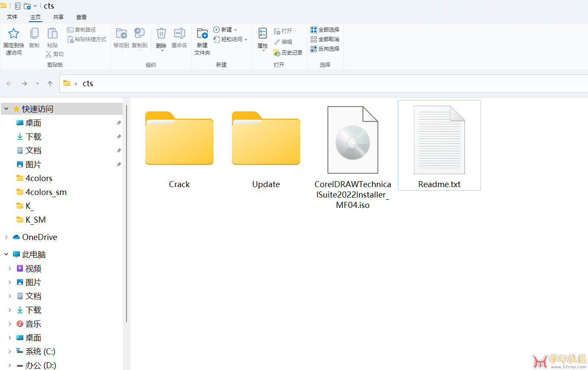The width and height of the screenshot is (588, 370).
Task: Select Documents (文档) under Quick Access
Action: coord(33,151)
